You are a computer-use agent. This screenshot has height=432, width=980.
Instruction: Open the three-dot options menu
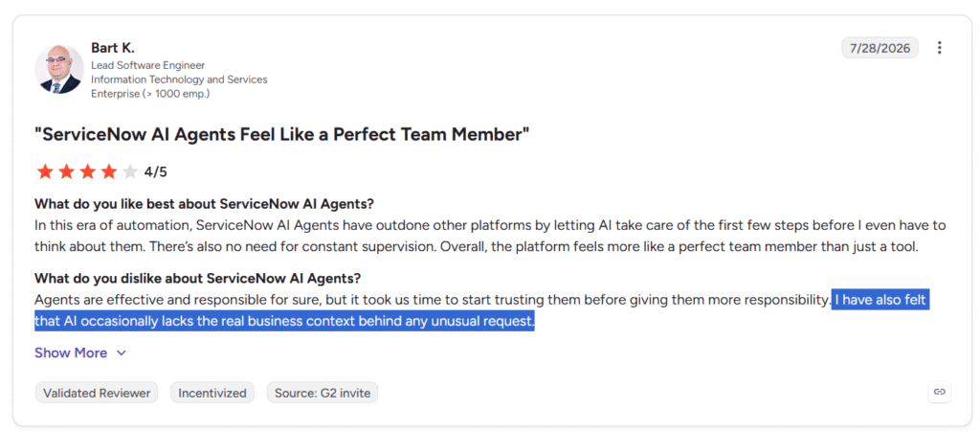[x=940, y=48]
